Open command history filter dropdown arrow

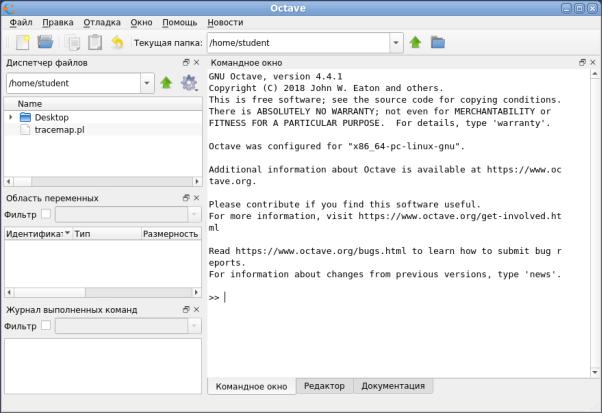click(194, 326)
